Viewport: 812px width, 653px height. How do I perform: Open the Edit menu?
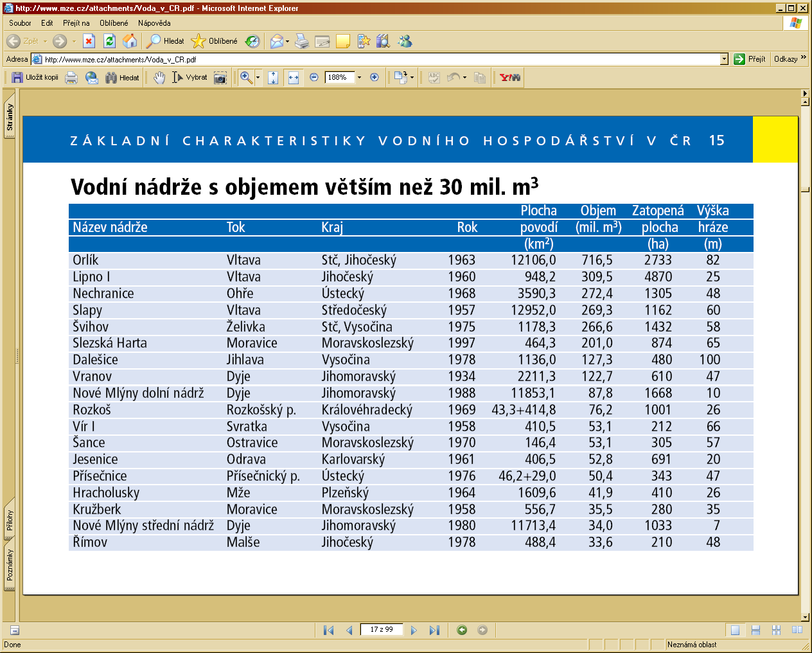(x=47, y=23)
